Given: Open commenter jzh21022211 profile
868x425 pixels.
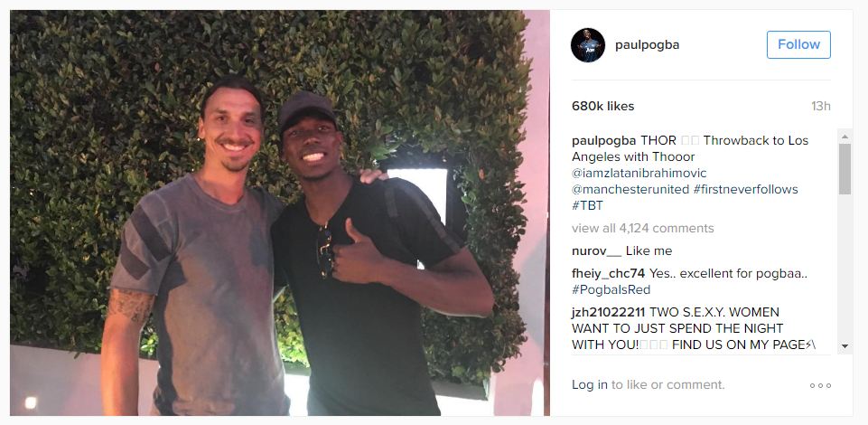Looking at the screenshot, I should [x=609, y=312].
